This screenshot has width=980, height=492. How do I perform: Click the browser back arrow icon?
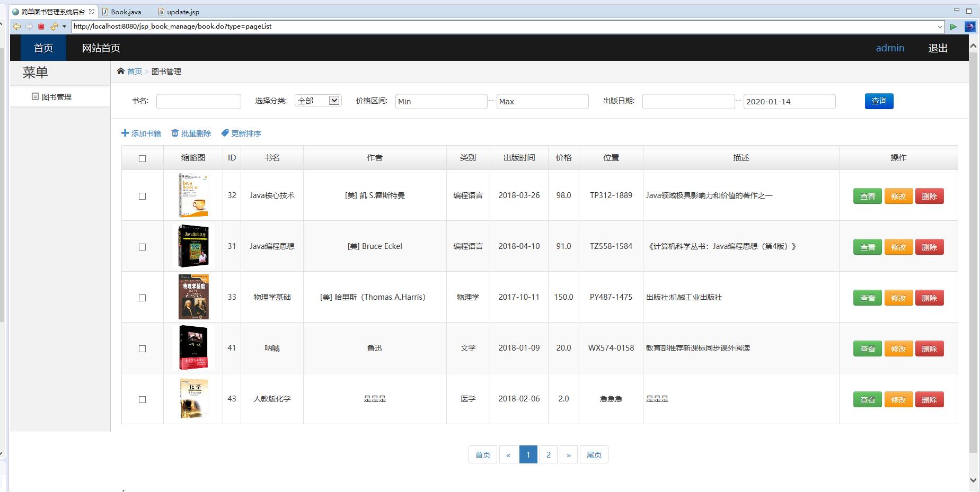(17, 26)
